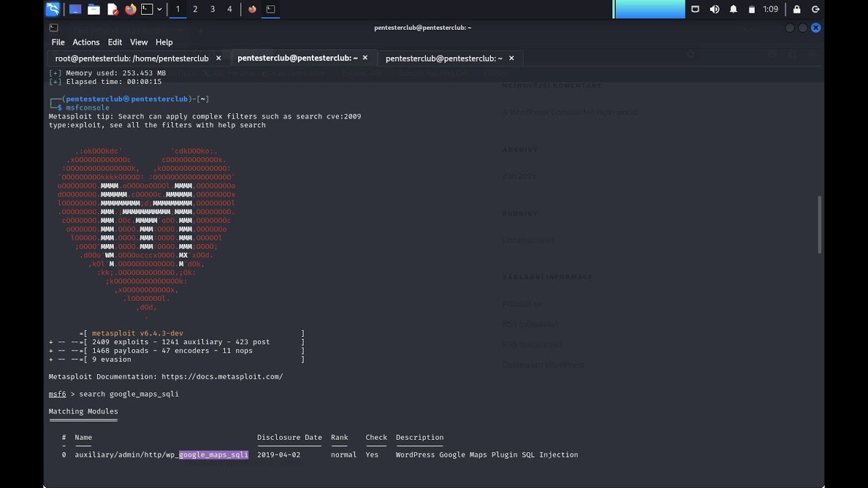
Task: Lock the screen with padlock icon
Action: click(x=797, y=9)
